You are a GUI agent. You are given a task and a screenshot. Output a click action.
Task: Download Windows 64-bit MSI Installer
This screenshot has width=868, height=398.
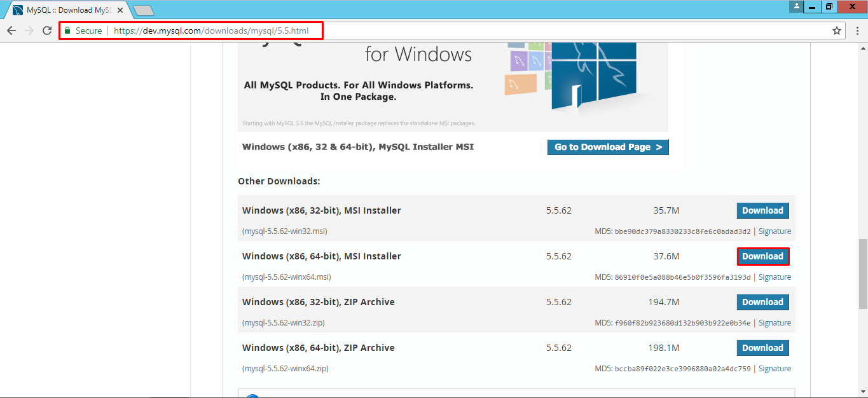click(763, 256)
